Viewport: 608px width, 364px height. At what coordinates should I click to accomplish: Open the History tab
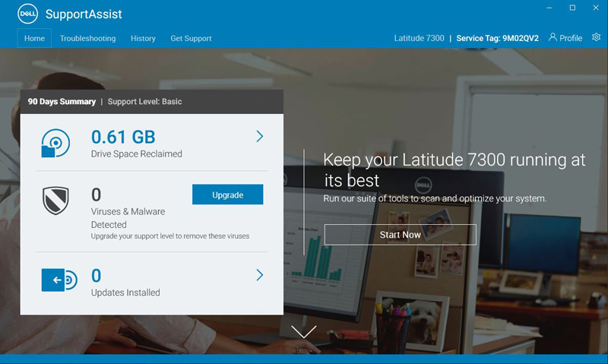[x=143, y=38]
